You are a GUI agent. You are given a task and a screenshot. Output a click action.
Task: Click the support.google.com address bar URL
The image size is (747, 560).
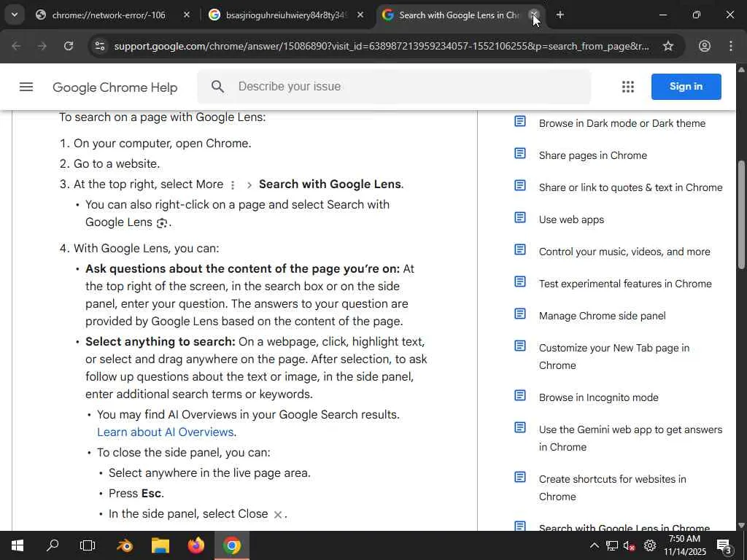[381, 46]
